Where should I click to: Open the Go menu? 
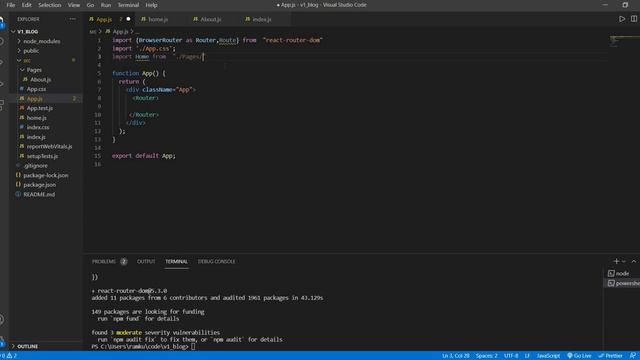tap(90, 5)
